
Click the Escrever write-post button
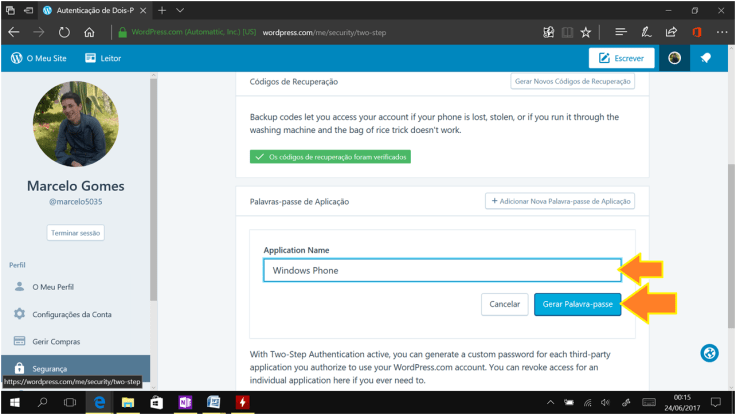(x=621, y=58)
